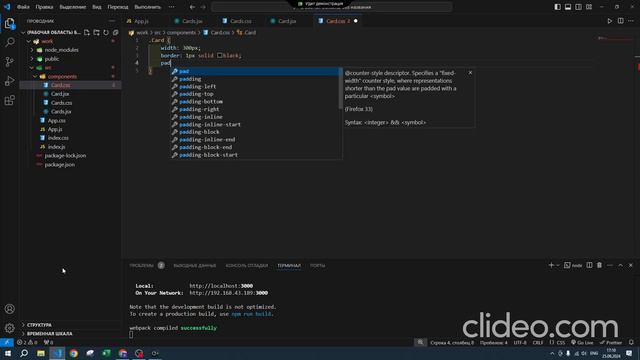Viewport: 640px width, 360px height.
Task: Refresh the explorer file tree
Action: [x=106, y=32]
